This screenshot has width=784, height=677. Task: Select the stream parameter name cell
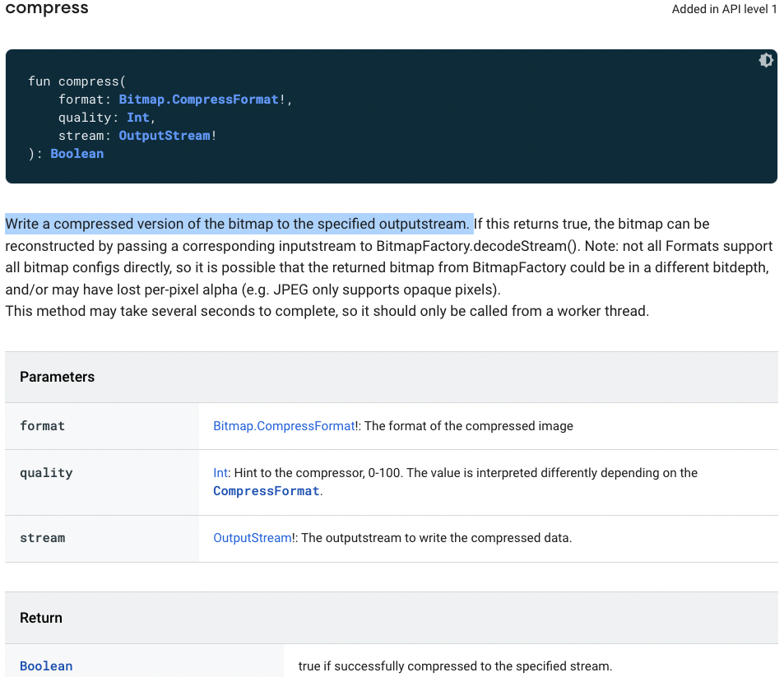[43, 538]
